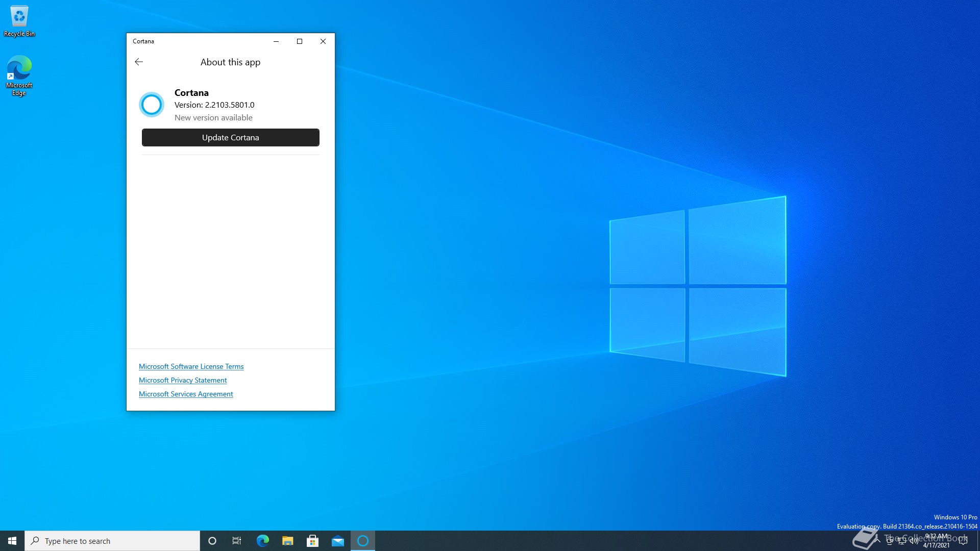This screenshot has height=551, width=980.
Task: Click the active Cortana taskbar icon
Action: point(363,541)
